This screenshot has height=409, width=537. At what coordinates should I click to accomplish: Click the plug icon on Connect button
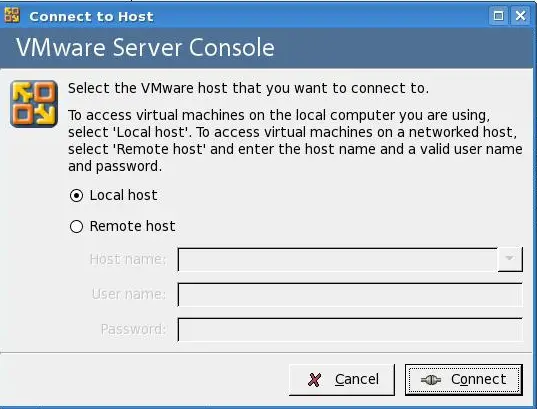click(430, 380)
